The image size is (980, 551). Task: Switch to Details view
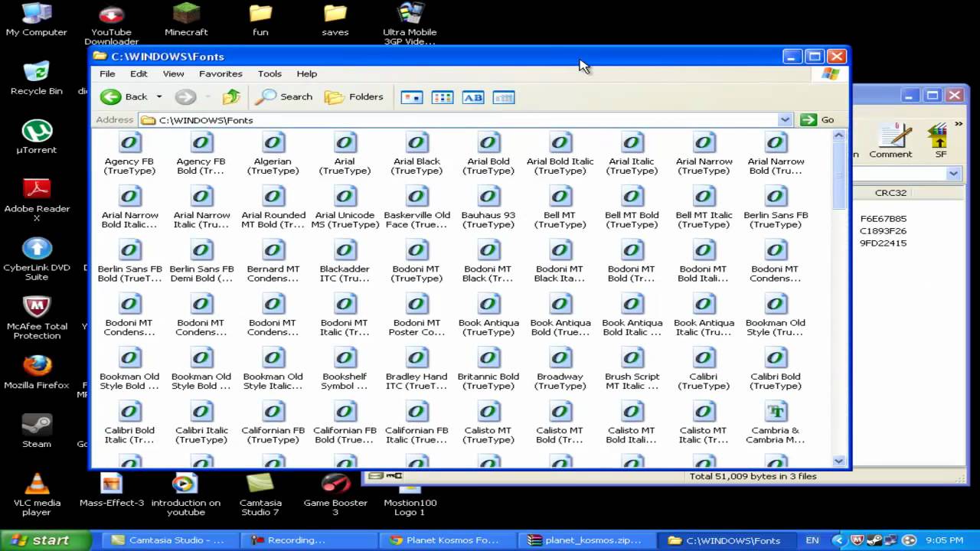click(504, 97)
